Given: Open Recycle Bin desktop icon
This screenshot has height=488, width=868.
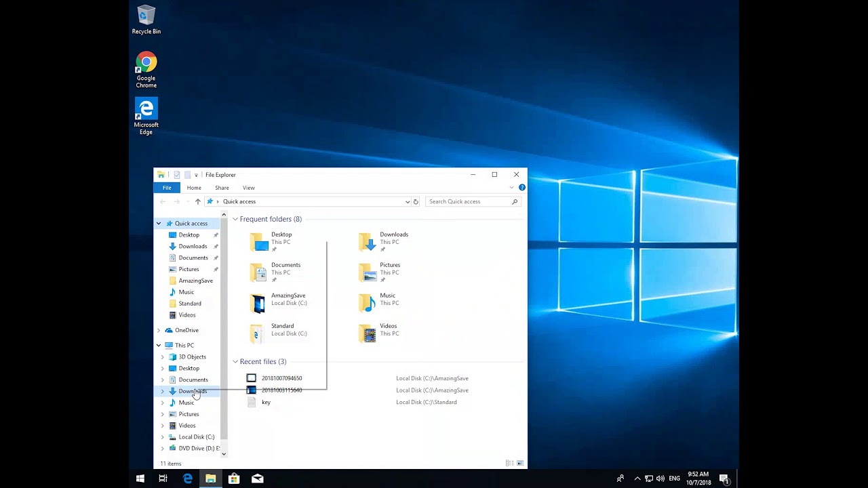Looking at the screenshot, I should pos(146,20).
